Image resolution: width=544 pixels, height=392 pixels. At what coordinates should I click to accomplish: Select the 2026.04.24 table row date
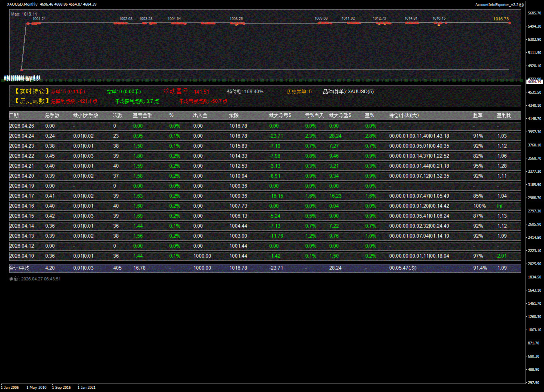point(21,136)
